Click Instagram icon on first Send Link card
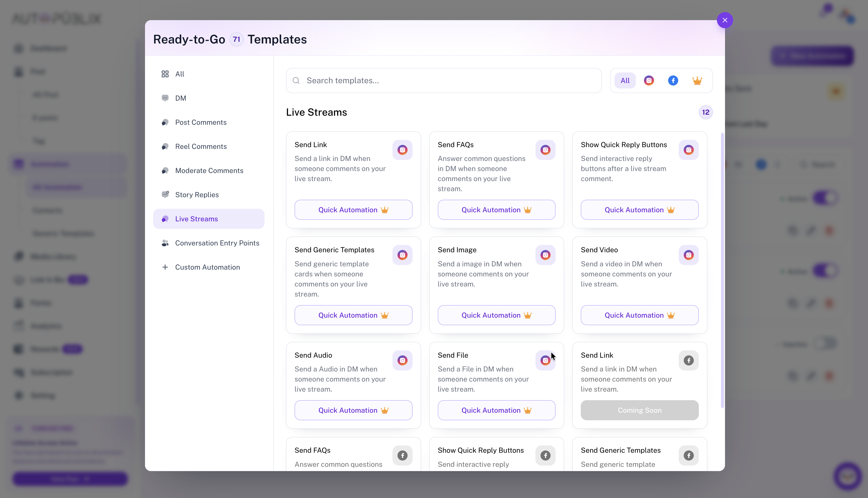The height and width of the screenshot is (498, 868). [x=402, y=150]
